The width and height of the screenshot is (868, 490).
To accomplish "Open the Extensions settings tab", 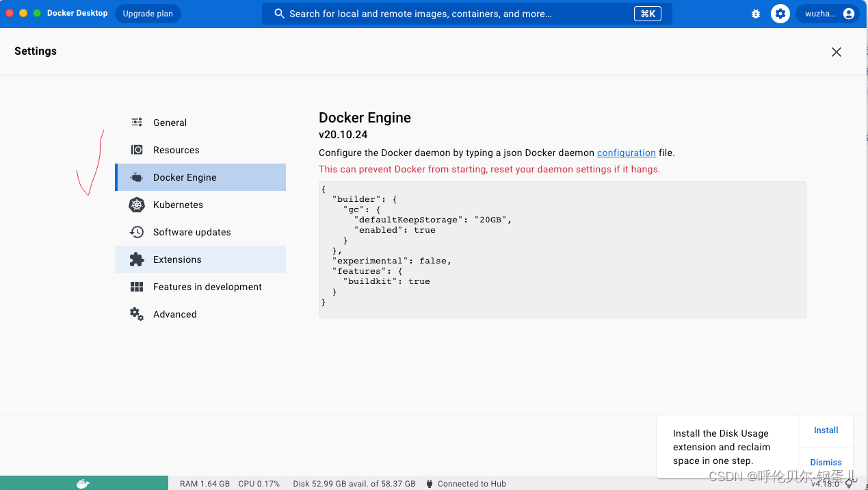I will coord(200,259).
